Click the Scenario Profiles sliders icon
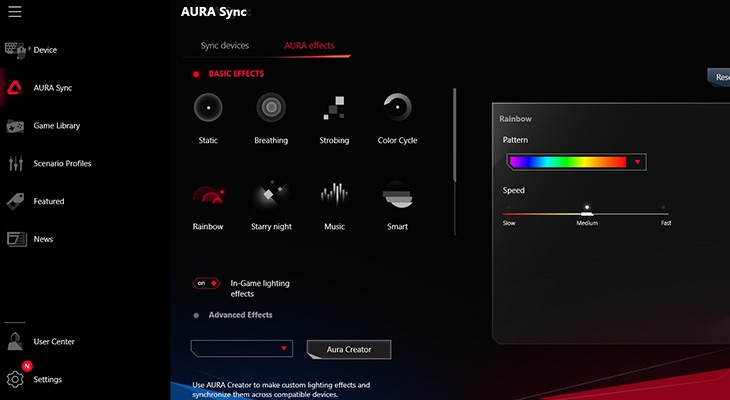 tap(15, 163)
